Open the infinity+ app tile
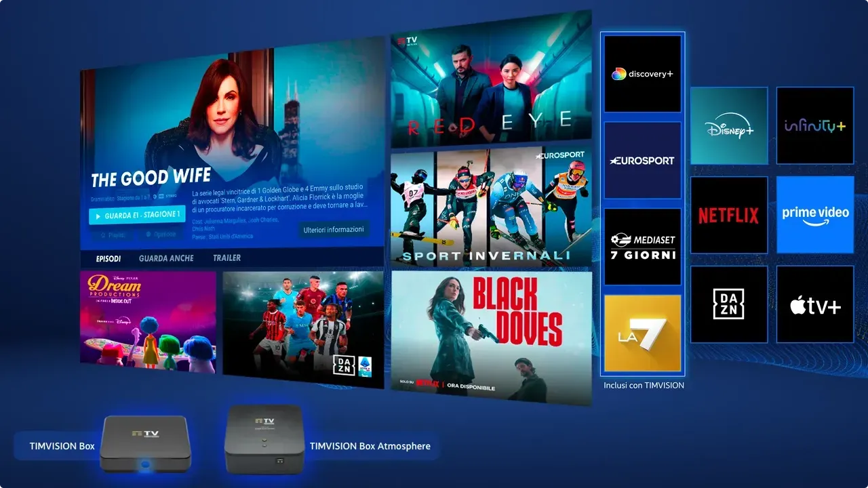 click(815, 126)
